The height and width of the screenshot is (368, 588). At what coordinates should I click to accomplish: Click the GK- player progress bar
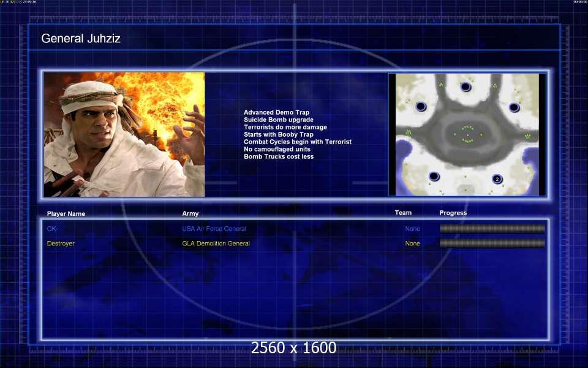[492, 229]
